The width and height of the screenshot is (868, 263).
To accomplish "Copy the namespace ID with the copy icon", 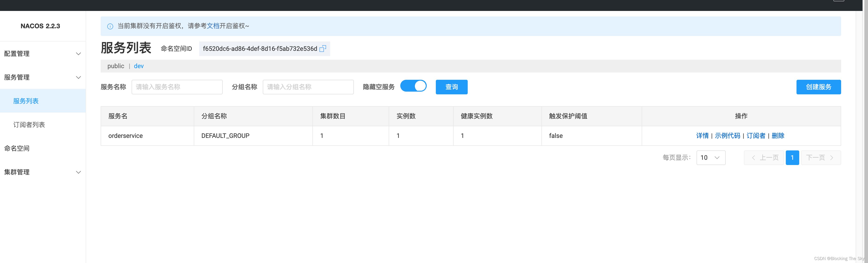I will (322, 49).
